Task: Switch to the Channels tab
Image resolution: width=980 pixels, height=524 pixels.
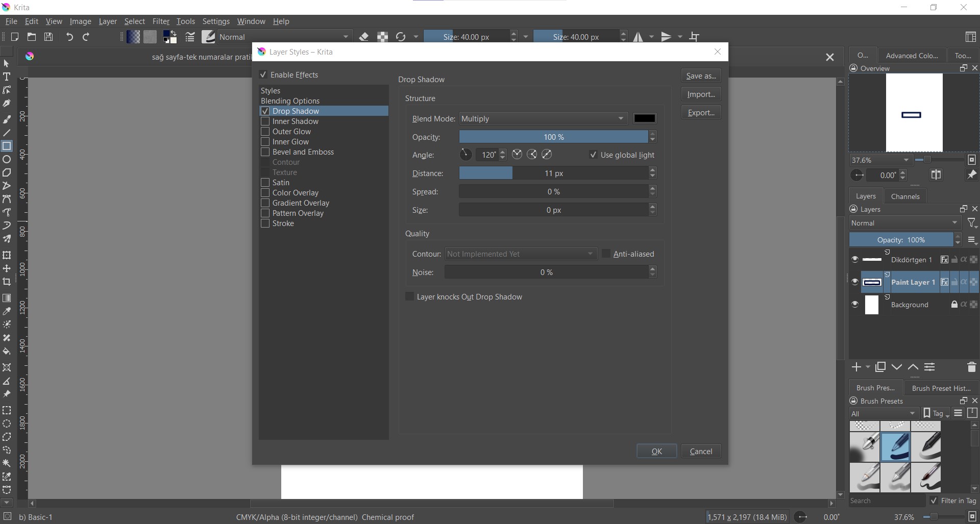Action: 905,196
